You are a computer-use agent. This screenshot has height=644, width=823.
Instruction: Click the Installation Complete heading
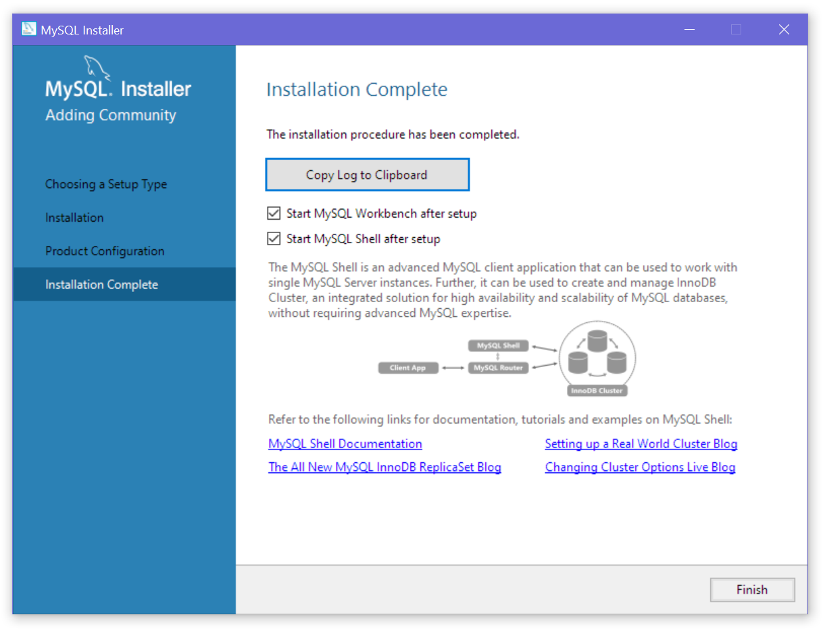pyautogui.click(x=357, y=90)
